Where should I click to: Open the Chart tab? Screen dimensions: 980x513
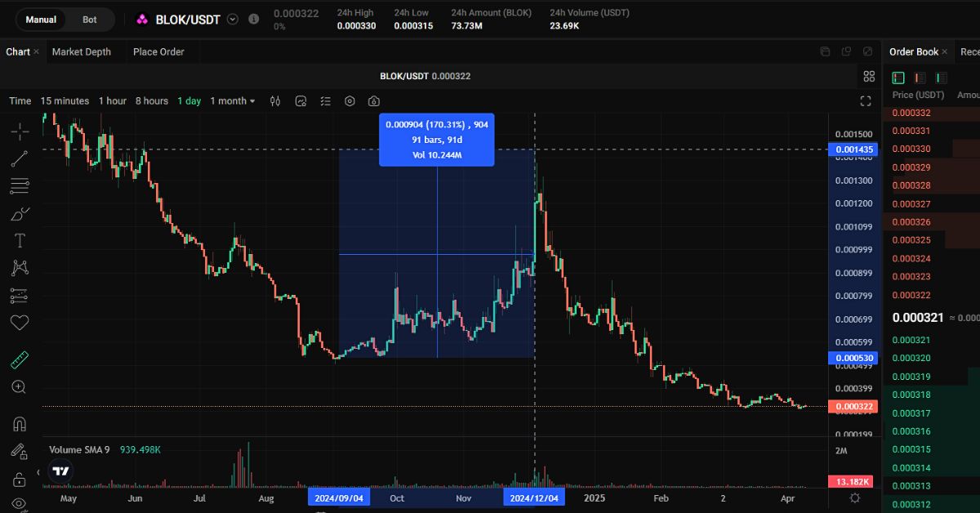pyautogui.click(x=18, y=51)
